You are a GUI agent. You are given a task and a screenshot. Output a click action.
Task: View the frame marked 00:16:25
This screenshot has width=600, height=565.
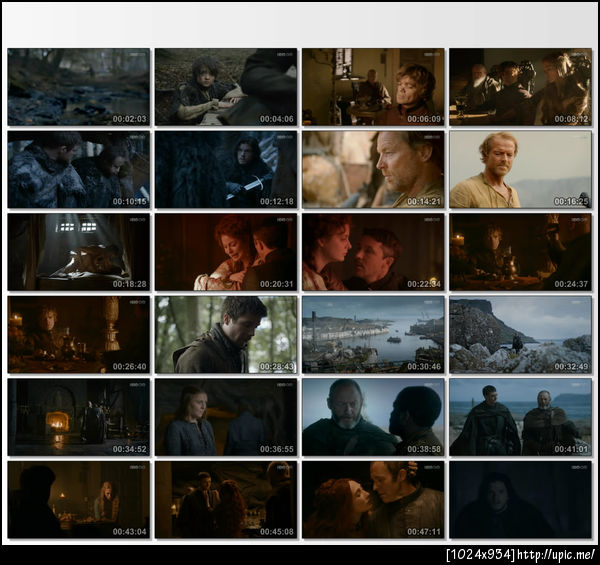[x=520, y=169]
